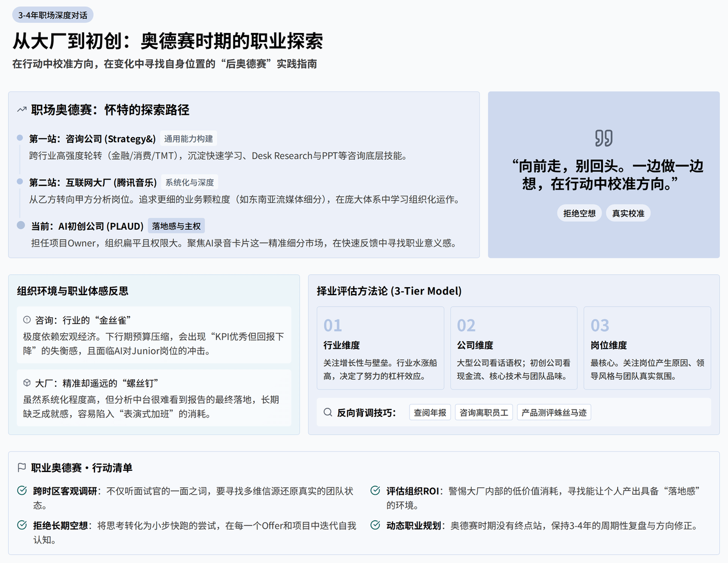Click the main title 从大厂到初创
This screenshot has width=728, height=563.
[168, 42]
